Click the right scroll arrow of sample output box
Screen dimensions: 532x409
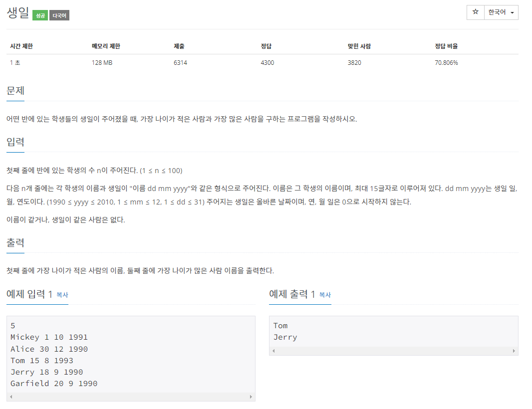pyautogui.click(x=514, y=351)
